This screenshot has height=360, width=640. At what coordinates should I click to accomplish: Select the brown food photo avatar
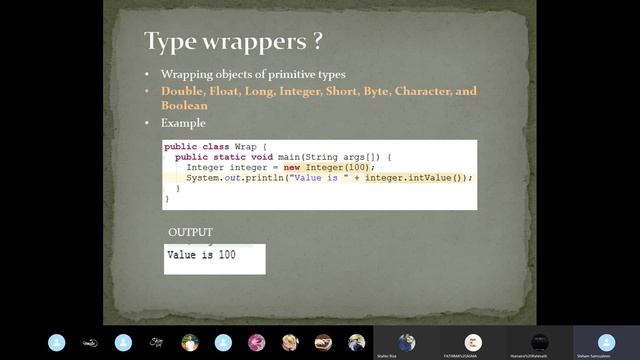323,342
